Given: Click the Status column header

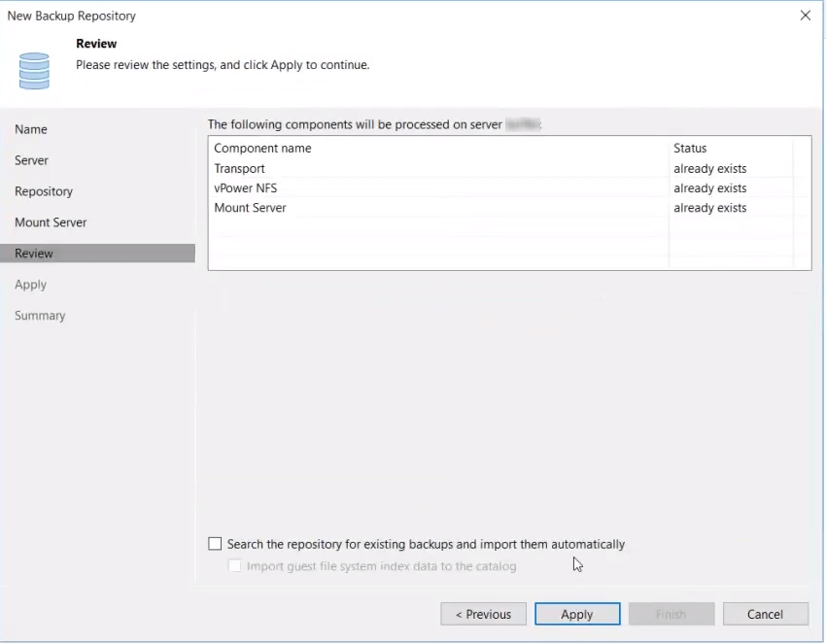Looking at the screenshot, I should [690, 149].
